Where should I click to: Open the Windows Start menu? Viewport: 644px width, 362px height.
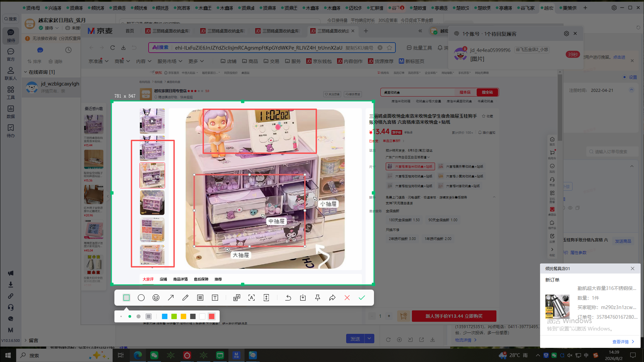pyautogui.click(x=8, y=355)
